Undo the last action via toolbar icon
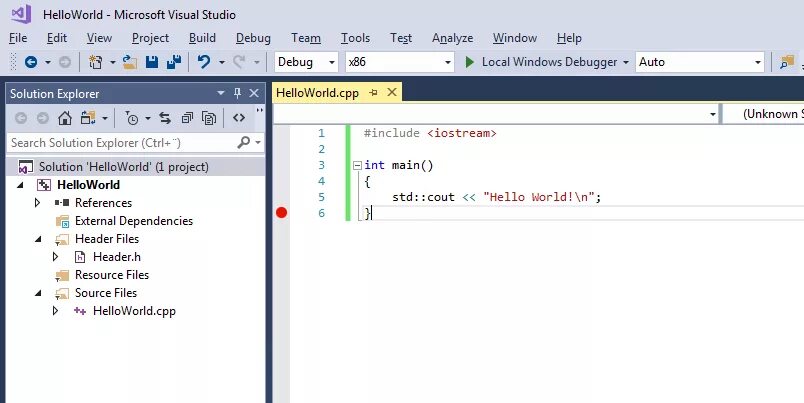This screenshot has height=403, width=804. [204, 62]
